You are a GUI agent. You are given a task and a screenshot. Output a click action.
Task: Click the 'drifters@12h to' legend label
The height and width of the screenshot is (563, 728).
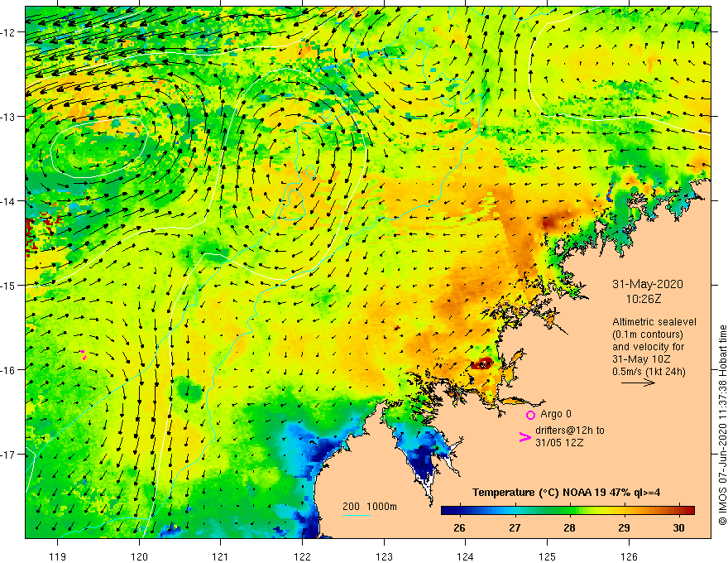point(570,431)
